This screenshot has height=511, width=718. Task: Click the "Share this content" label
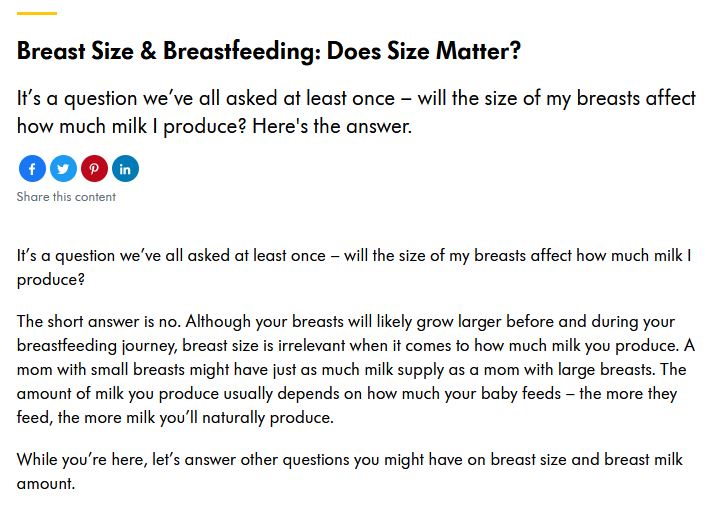tap(66, 197)
